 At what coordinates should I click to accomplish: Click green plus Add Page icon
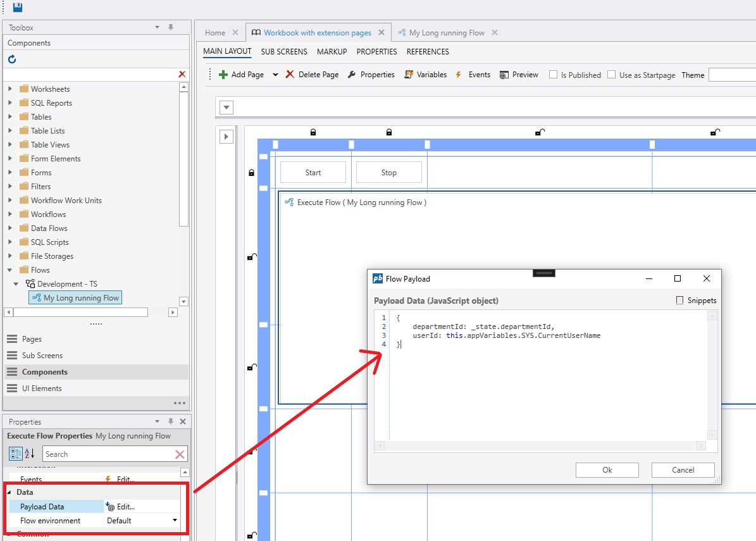pos(223,75)
